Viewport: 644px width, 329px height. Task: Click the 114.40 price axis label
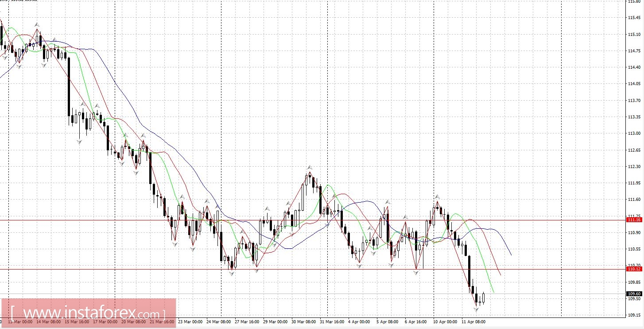point(634,67)
